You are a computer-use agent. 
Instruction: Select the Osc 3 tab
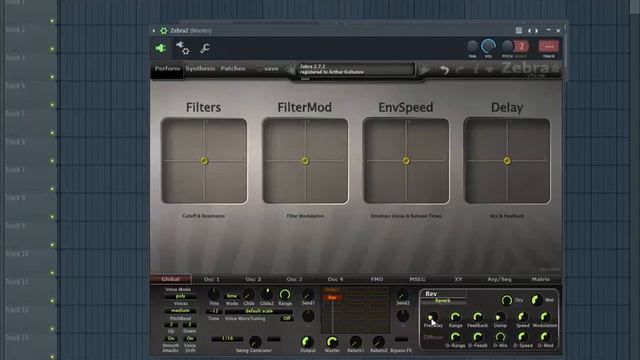(294, 279)
